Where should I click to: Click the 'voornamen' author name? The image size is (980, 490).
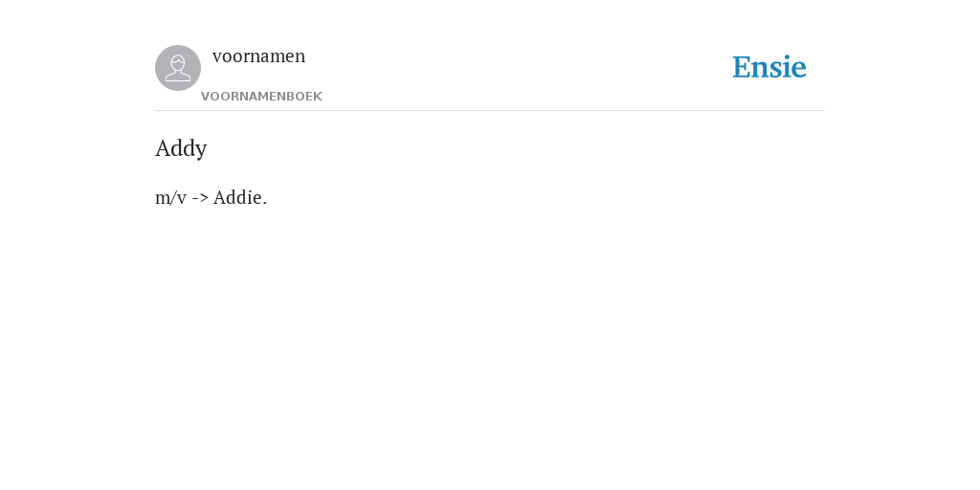click(258, 56)
